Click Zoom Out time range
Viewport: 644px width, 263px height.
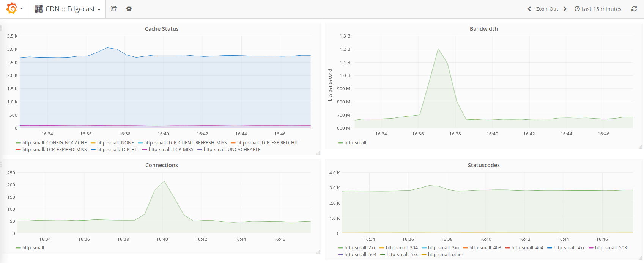coord(547,9)
